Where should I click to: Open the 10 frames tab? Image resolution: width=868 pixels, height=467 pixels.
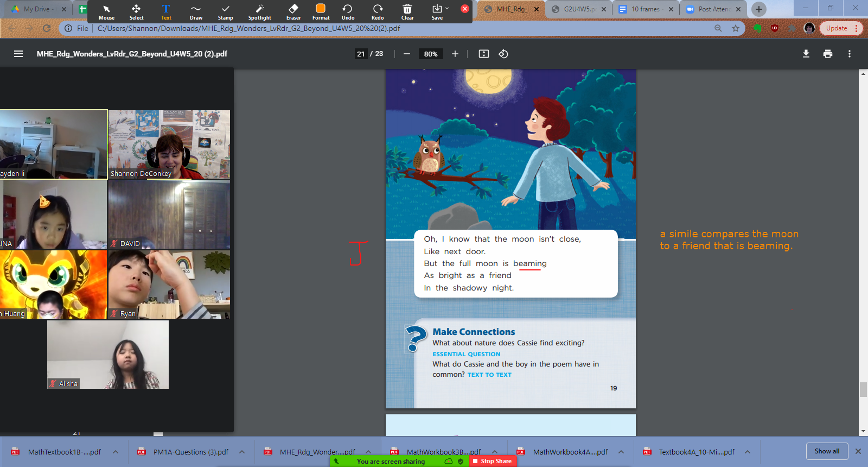click(x=646, y=9)
